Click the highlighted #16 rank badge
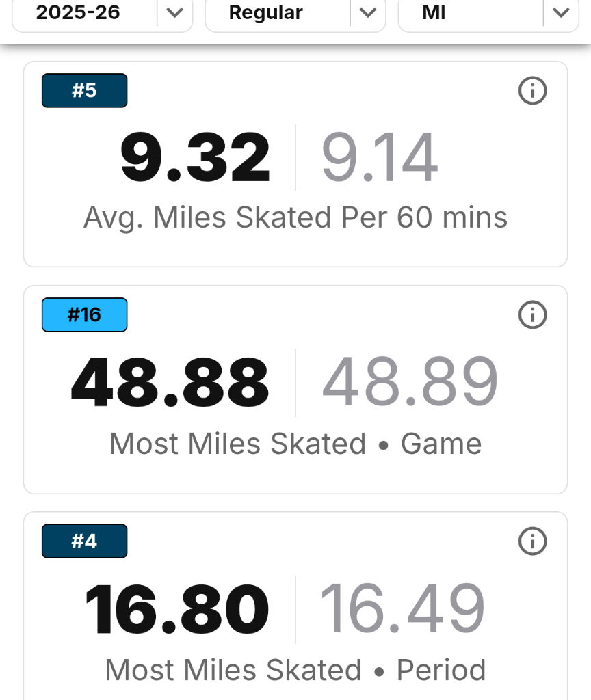591x700 pixels. coord(84,314)
